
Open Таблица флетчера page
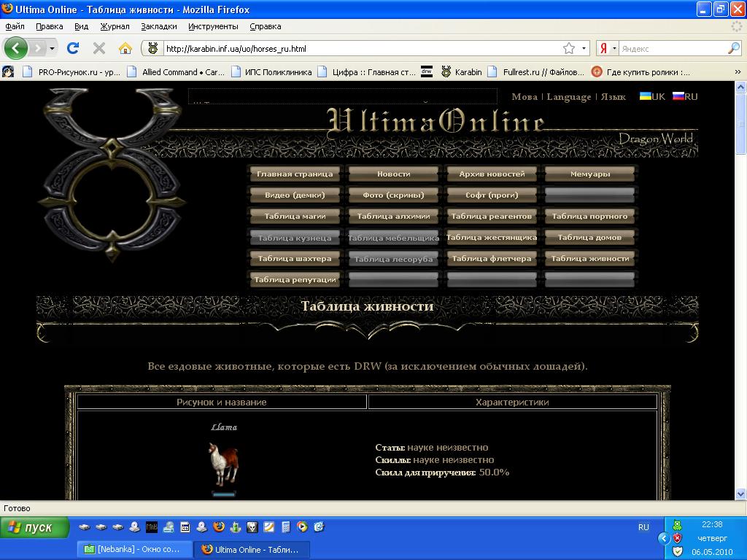(492, 259)
